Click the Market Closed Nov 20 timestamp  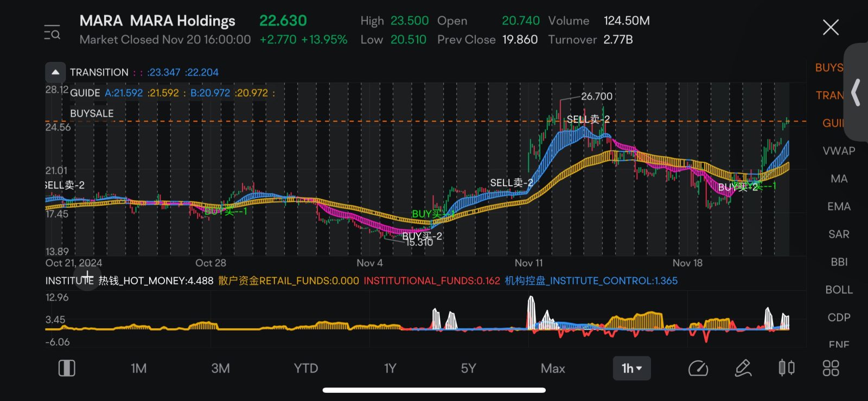click(x=165, y=40)
